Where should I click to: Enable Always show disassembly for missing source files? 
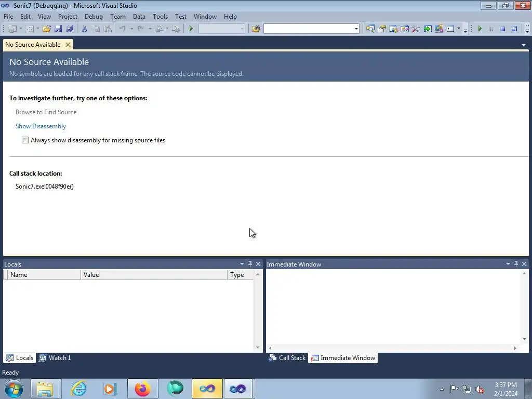click(x=25, y=140)
